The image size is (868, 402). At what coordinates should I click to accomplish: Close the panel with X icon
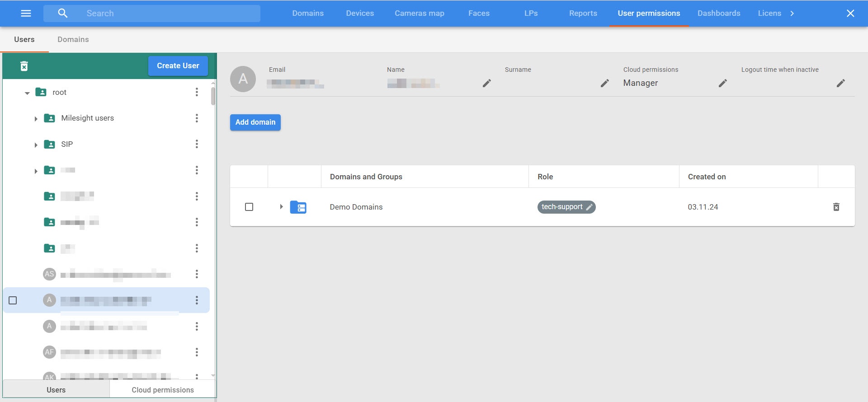pyautogui.click(x=850, y=14)
